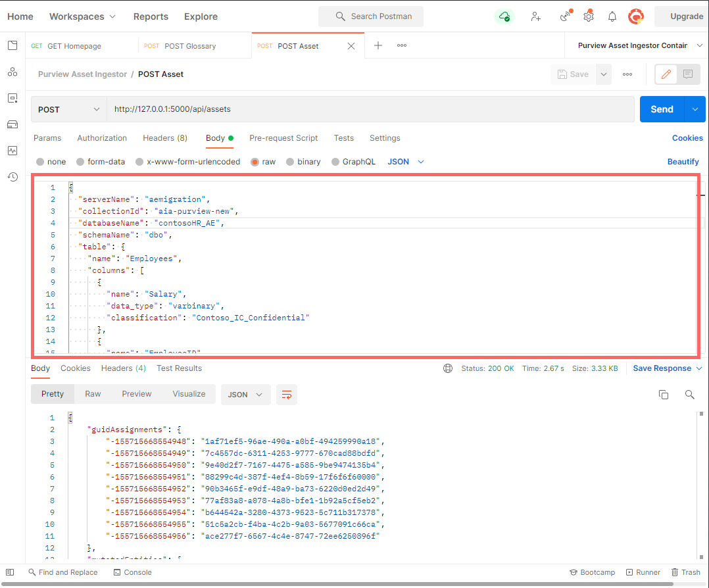Add a new request tab
The width and height of the screenshot is (709, 588).
tap(378, 45)
